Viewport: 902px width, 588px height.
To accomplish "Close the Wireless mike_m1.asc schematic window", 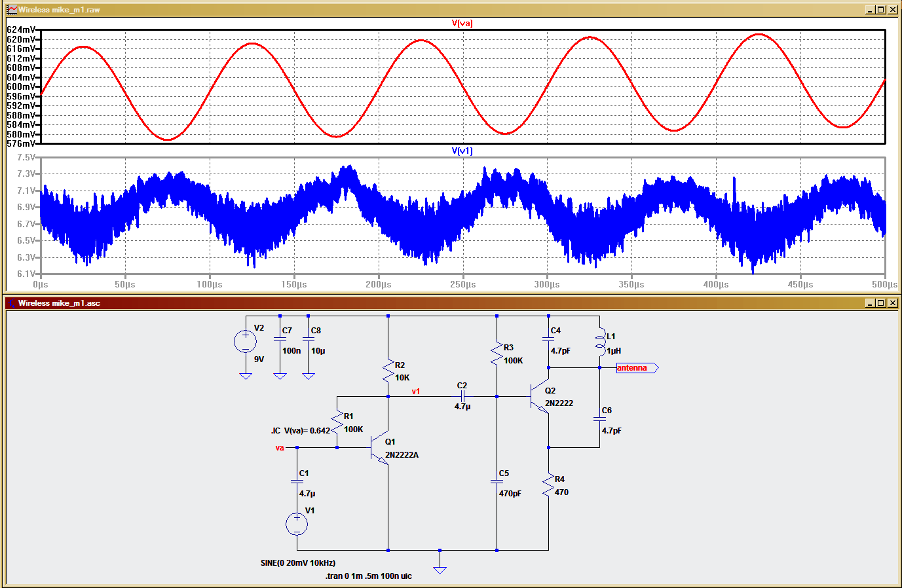I will 892,303.
